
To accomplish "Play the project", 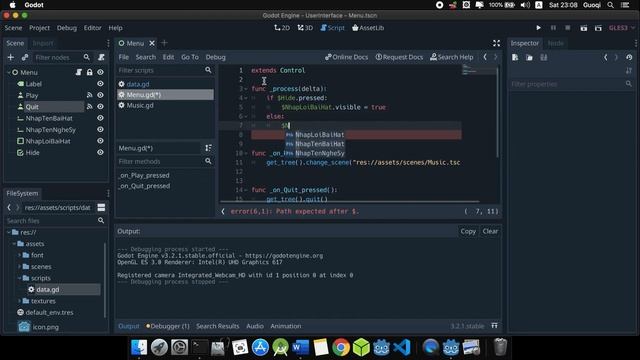I will [538, 28].
